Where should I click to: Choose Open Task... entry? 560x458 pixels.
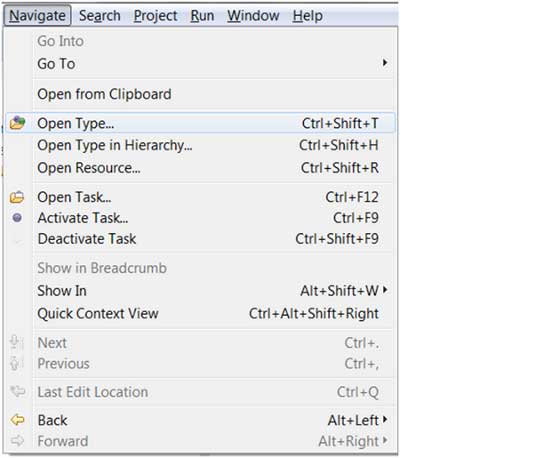coord(200,197)
